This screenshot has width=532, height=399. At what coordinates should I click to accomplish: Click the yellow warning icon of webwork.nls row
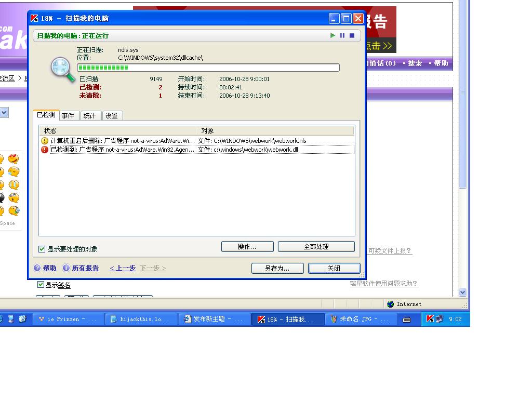tap(45, 140)
